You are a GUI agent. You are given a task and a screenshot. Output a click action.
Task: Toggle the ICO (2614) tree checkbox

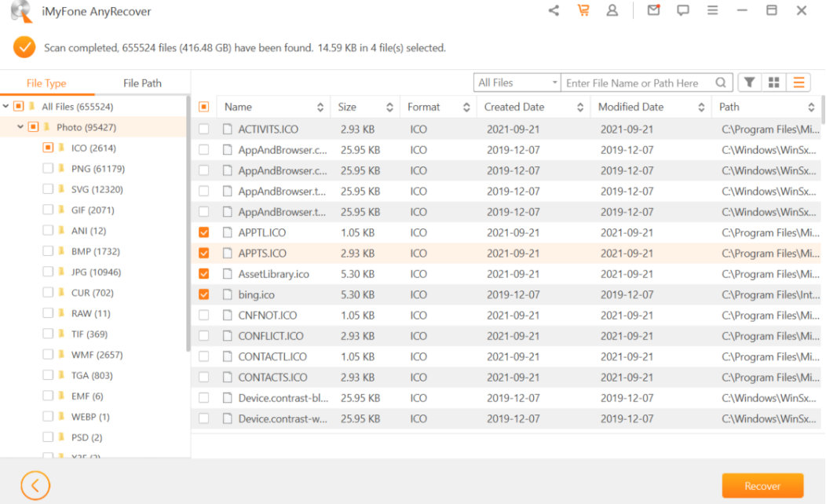click(48, 148)
